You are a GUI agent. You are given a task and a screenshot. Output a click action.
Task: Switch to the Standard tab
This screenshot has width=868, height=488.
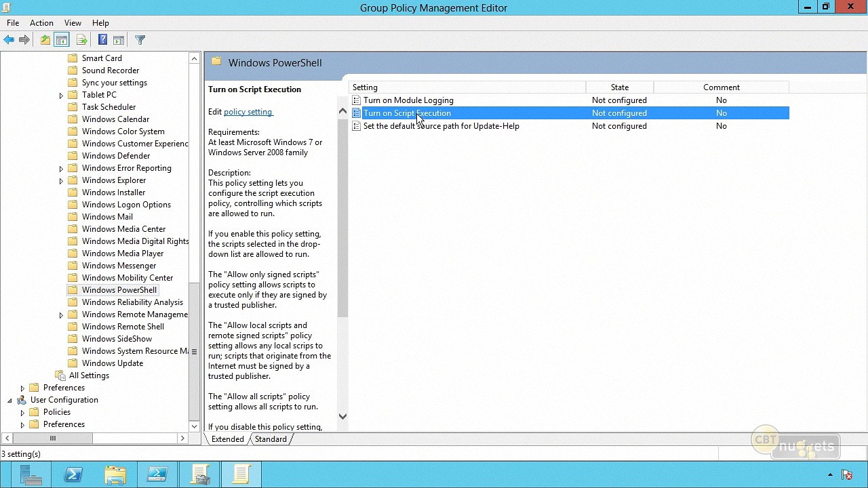[x=271, y=439]
